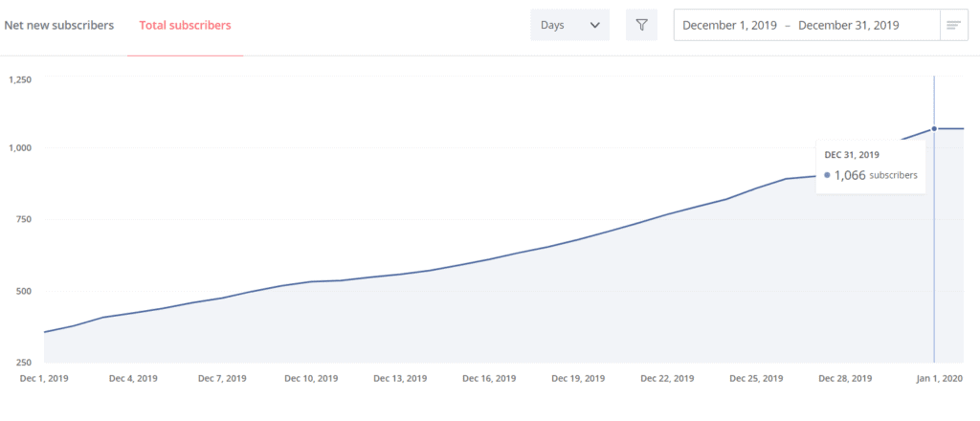Open the date range options menu icon
Screen dimensions: 980x421
pyautogui.click(x=954, y=25)
